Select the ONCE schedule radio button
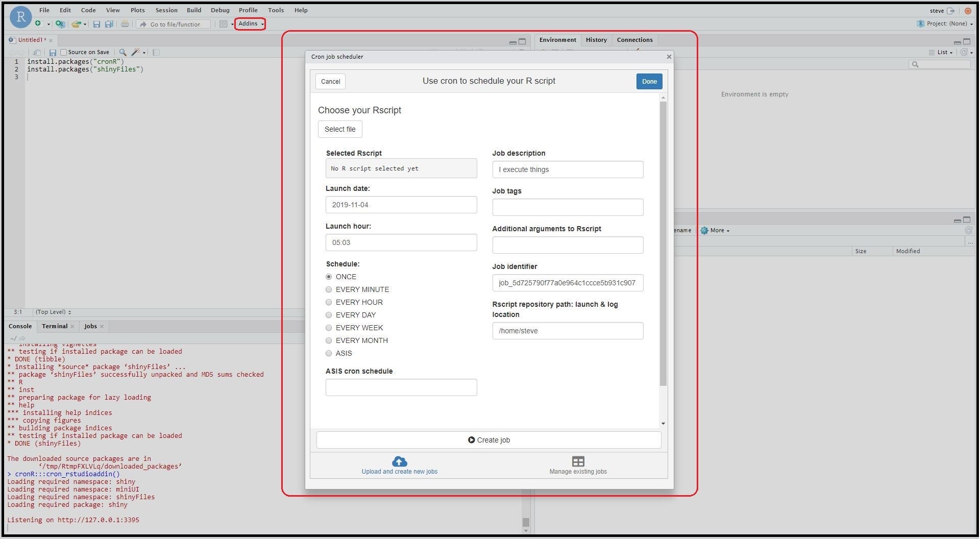The height and width of the screenshot is (539, 980). tap(329, 277)
